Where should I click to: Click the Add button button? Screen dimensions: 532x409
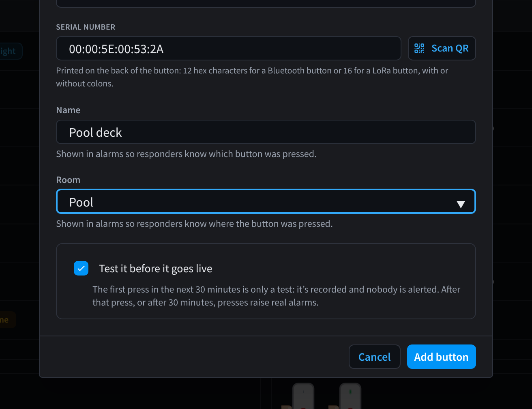pos(441,357)
